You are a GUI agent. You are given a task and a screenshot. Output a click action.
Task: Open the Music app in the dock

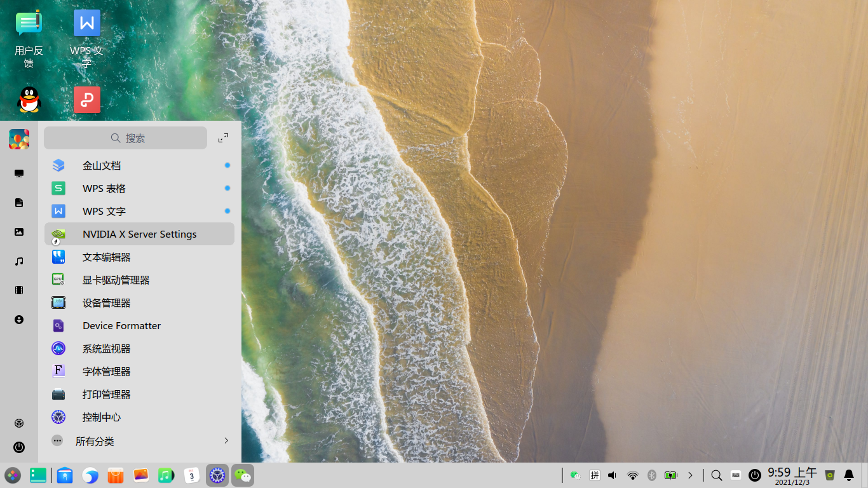(x=166, y=475)
